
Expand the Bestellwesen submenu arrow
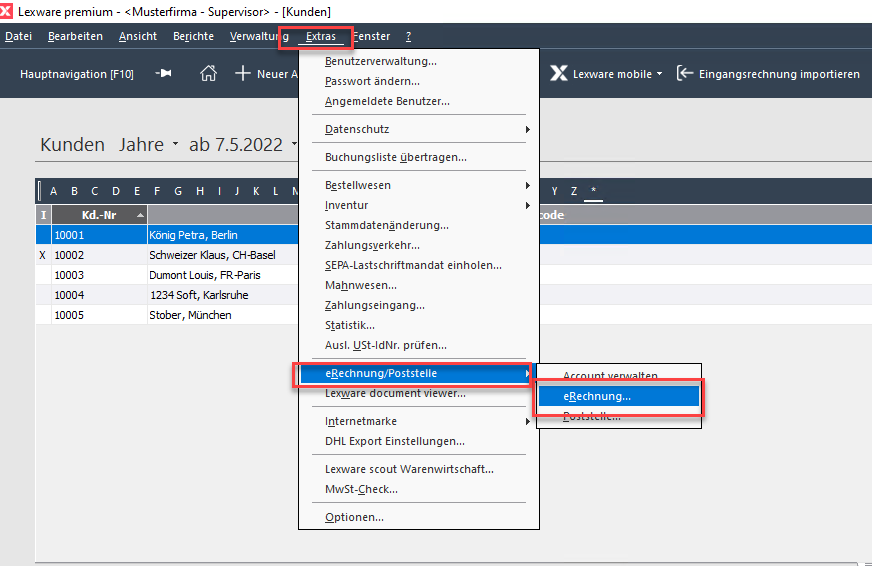(527, 185)
